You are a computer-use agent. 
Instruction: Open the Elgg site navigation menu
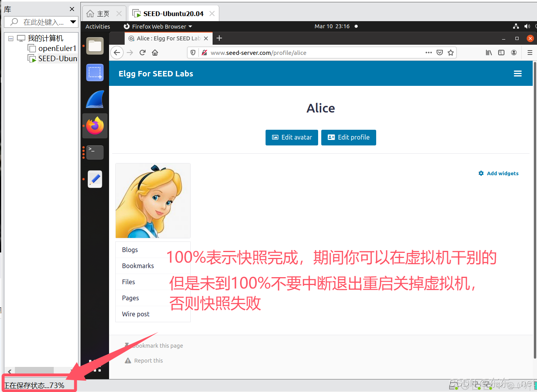518,74
